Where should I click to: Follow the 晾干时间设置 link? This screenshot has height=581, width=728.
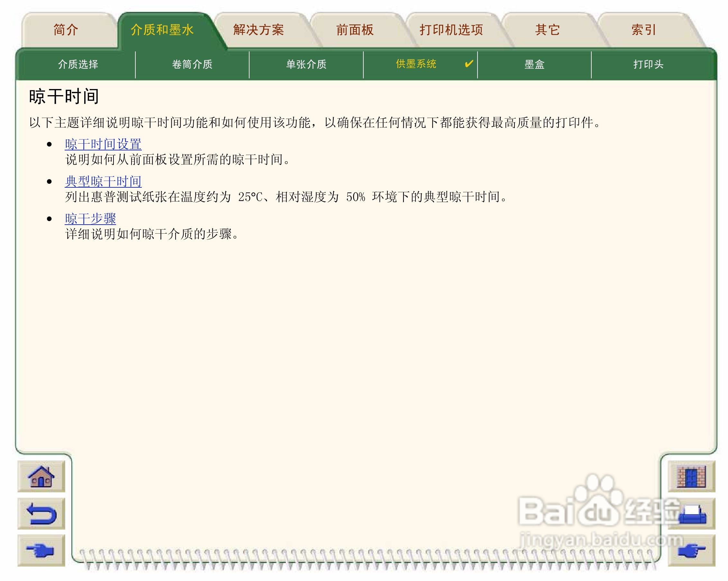[103, 144]
